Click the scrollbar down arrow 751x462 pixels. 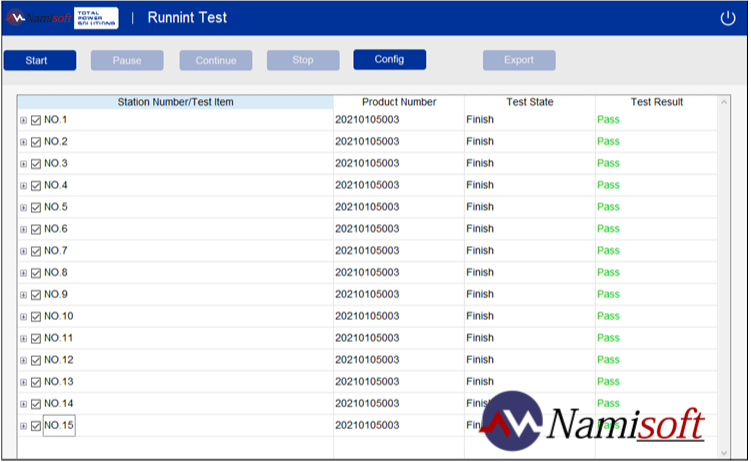click(x=724, y=453)
